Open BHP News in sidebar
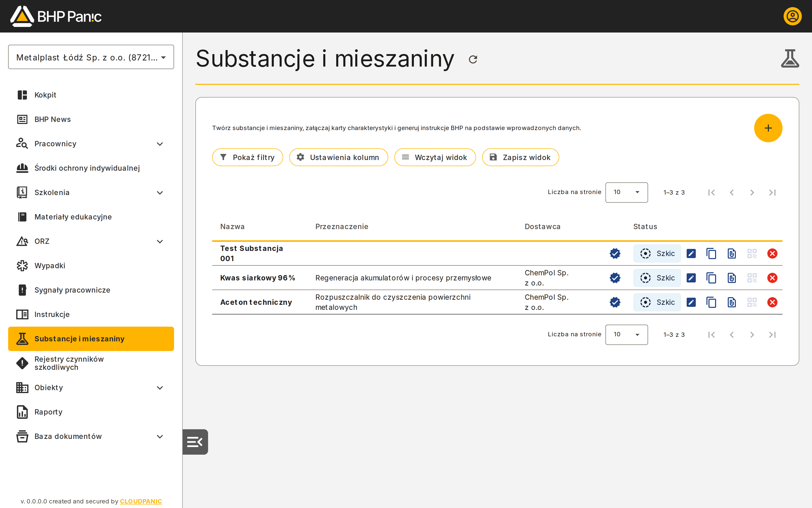Viewport: 812px width, 508px height. tap(91, 119)
